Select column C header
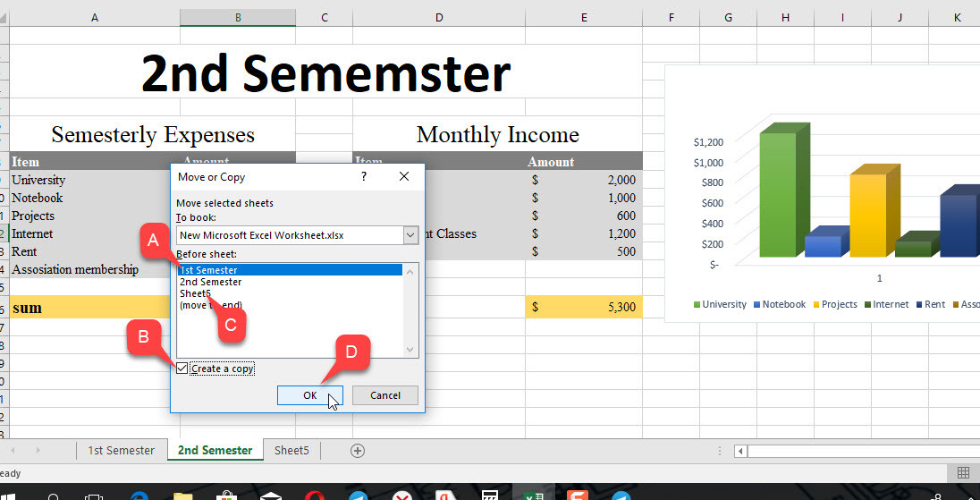The width and height of the screenshot is (980, 500). 325,18
